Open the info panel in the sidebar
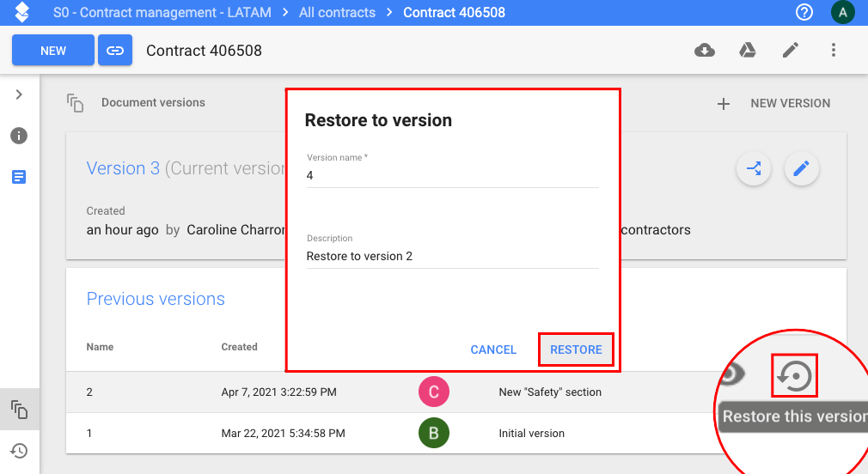 tap(19, 136)
